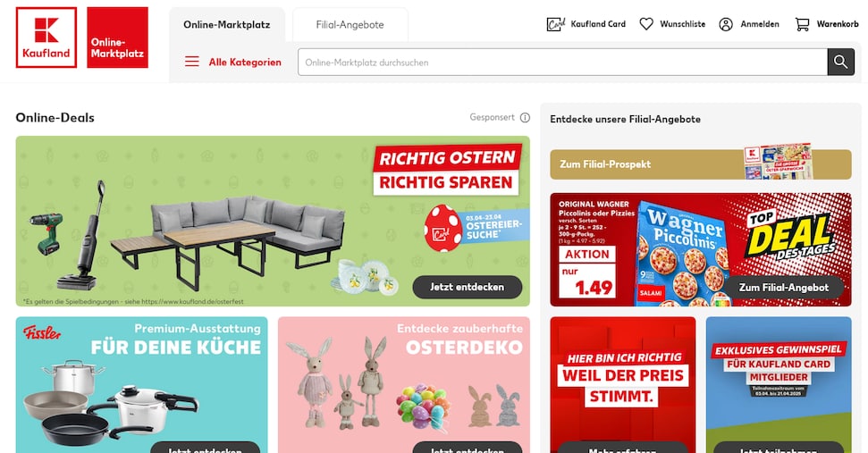The image size is (868, 453).
Task: Click the Ostereier-Suche red egg graphic
Action: (x=442, y=228)
